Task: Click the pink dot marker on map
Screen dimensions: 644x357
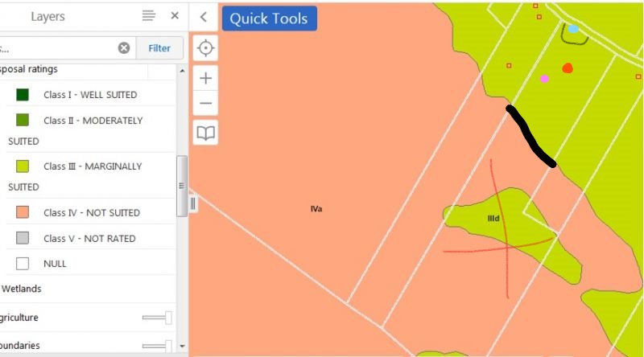Action: [545, 79]
